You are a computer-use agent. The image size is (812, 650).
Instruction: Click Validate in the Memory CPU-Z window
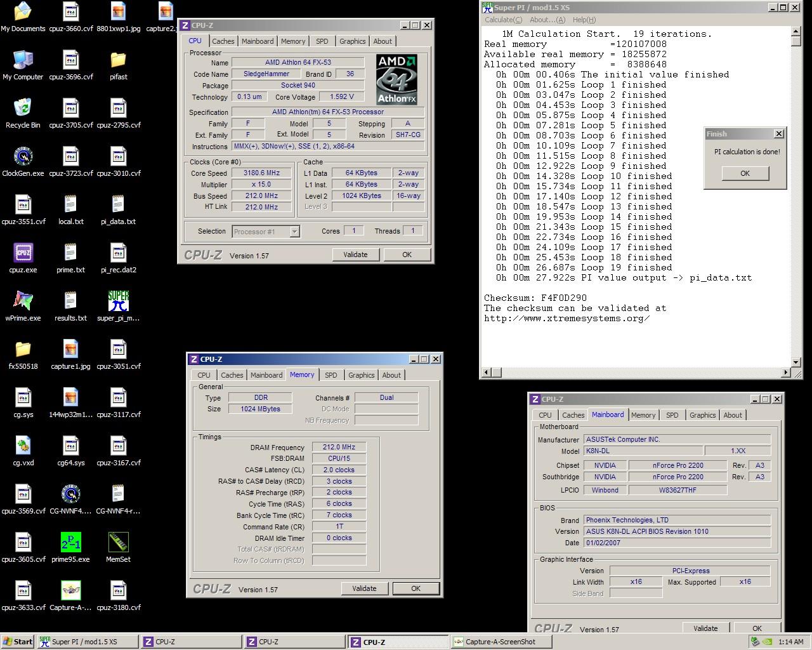364,588
